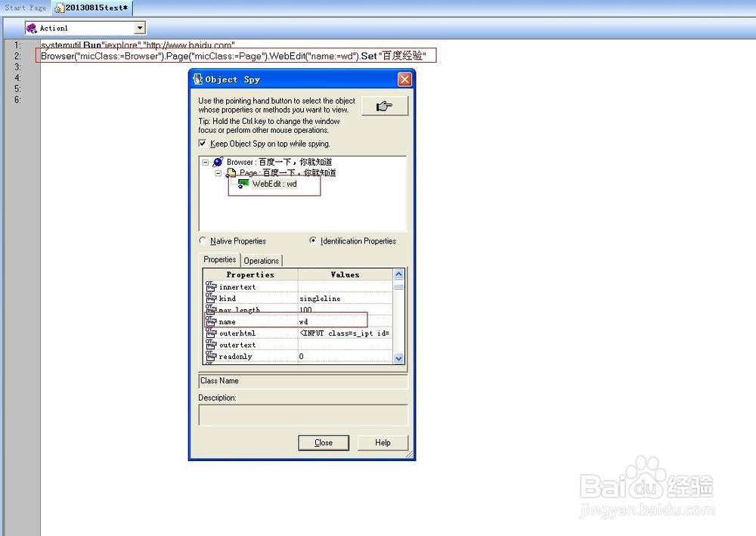Choose Native Properties radio button

203,240
